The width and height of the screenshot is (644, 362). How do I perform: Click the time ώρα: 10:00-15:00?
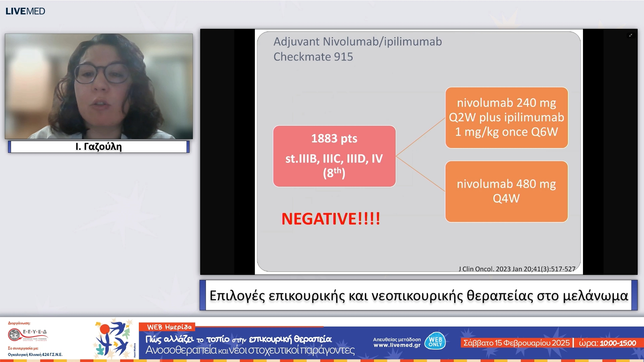607,343
